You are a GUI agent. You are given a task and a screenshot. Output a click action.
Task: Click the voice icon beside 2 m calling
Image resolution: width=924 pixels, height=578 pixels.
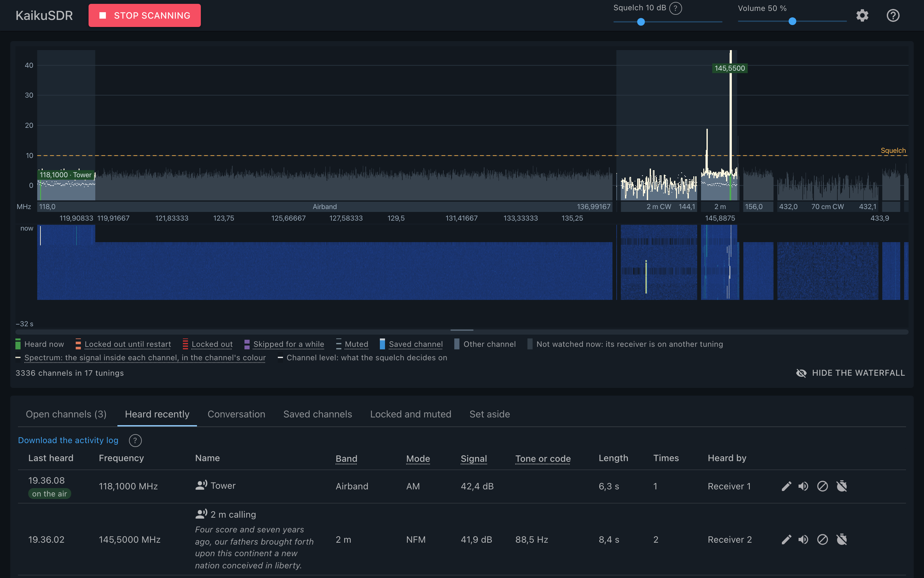pyautogui.click(x=201, y=514)
